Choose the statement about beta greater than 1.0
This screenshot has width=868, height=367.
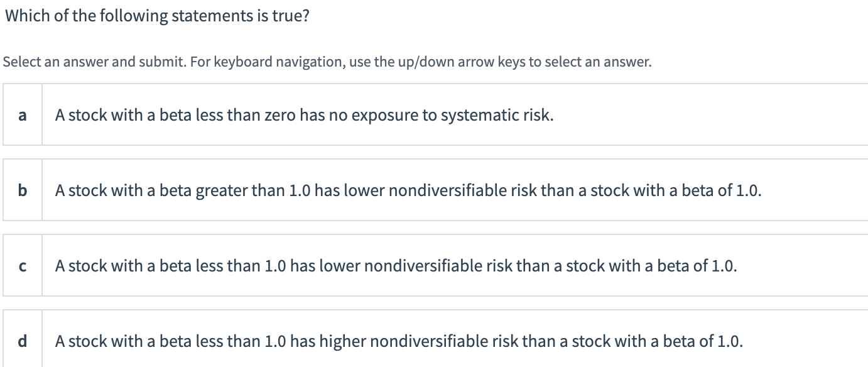(x=408, y=190)
